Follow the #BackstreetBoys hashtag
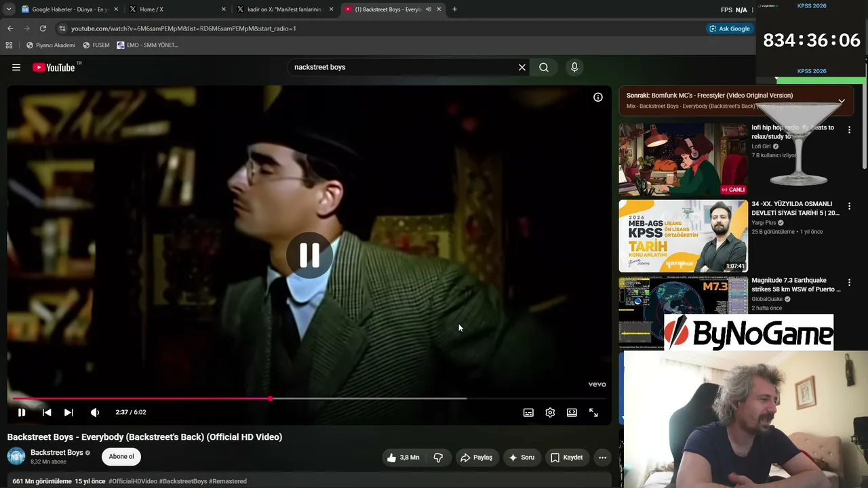The height and width of the screenshot is (488, 868). [183, 481]
